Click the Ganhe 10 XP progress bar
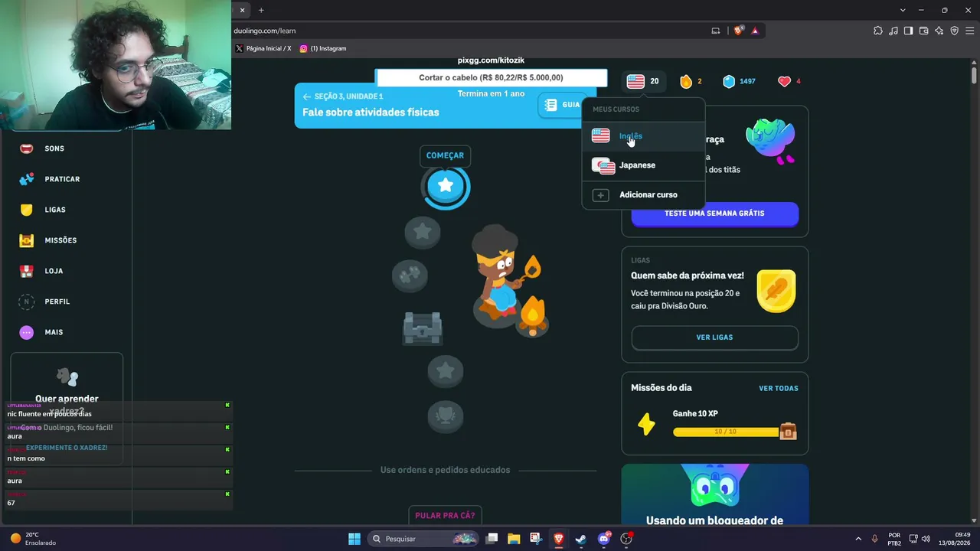The image size is (980, 551). pyautogui.click(x=726, y=432)
